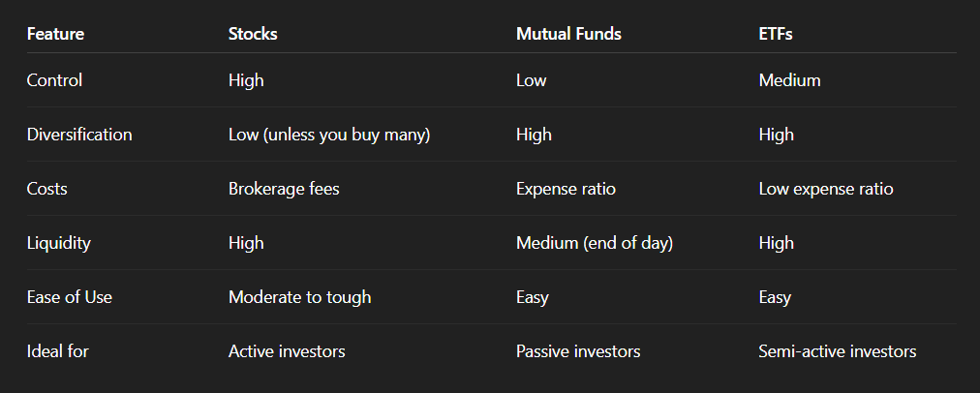The height and width of the screenshot is (393, 980).
Task: Select the Ideal for row label
Action: 57,351
